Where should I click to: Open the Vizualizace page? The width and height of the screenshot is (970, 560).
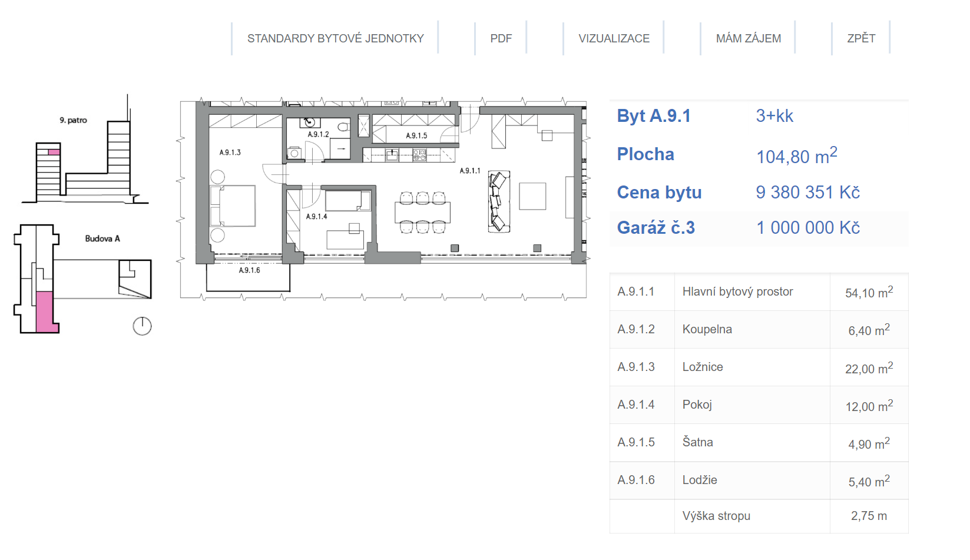[614, 38]
